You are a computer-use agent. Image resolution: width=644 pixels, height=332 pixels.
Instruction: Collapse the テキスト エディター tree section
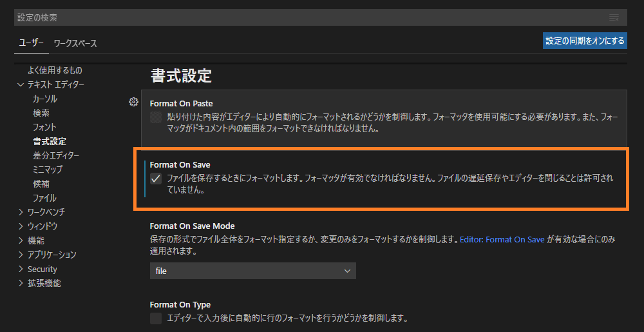(21, 84)
